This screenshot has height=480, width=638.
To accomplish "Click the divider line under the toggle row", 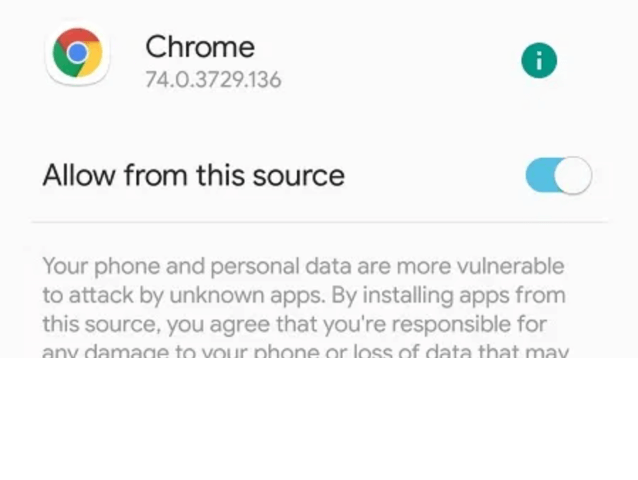I will click(x=319, y=222).
